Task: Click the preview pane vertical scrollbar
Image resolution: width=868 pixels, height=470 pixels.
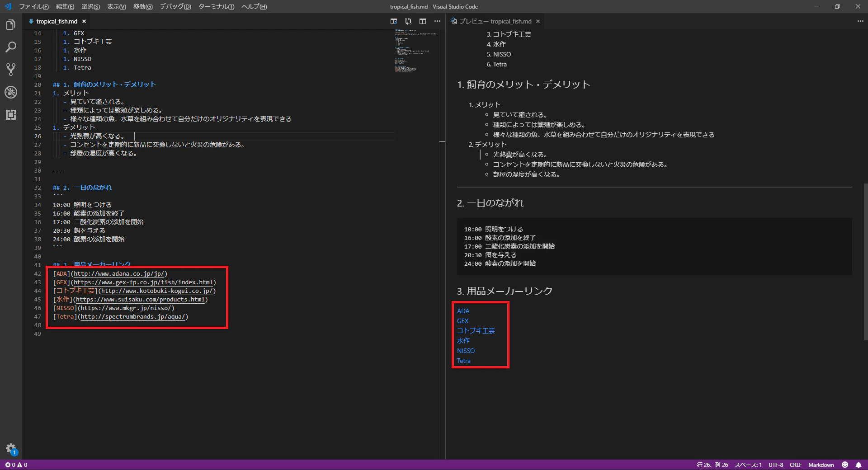Action: coord(865,262)
